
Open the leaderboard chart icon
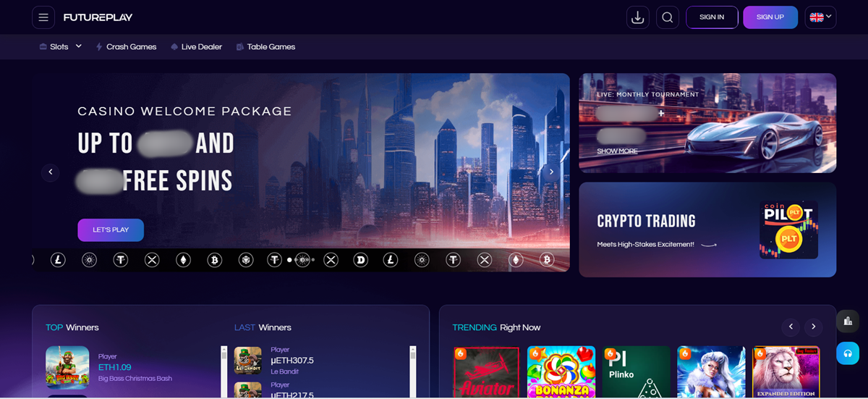tap(848, 321)
